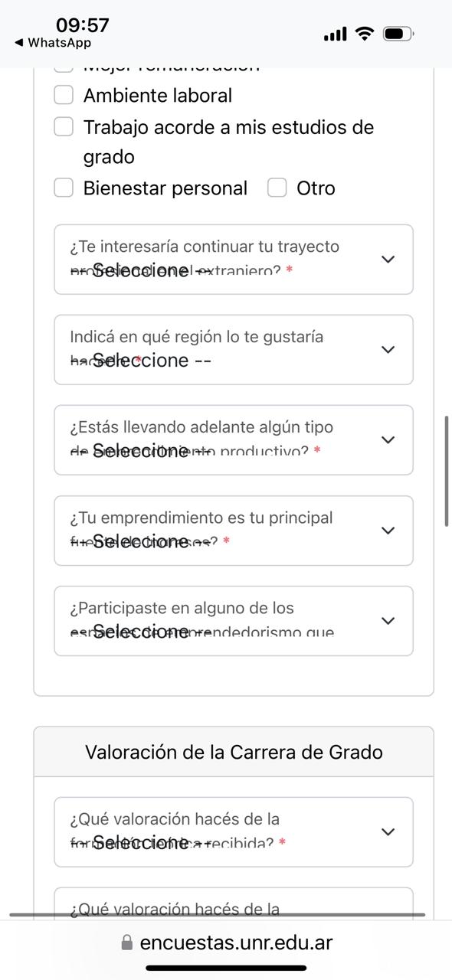452x980 pixels.
Task: Open first 'Qué valoración hacés' dropdown
Action: pos(234,832)
